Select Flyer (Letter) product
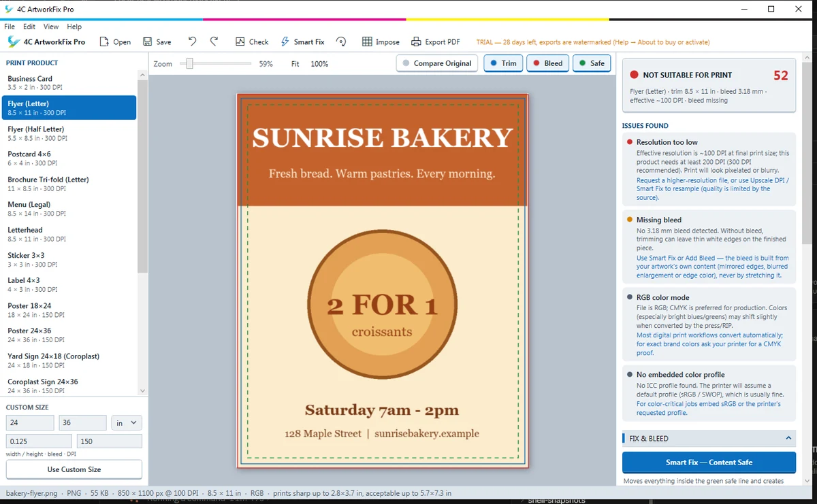 coord(69,107)
